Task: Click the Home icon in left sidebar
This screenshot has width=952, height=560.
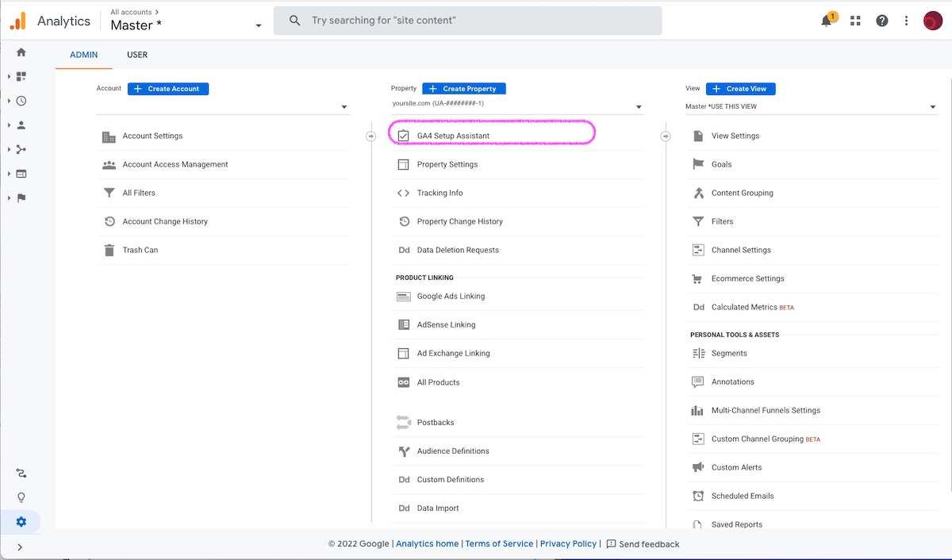Action: (21, 52)
